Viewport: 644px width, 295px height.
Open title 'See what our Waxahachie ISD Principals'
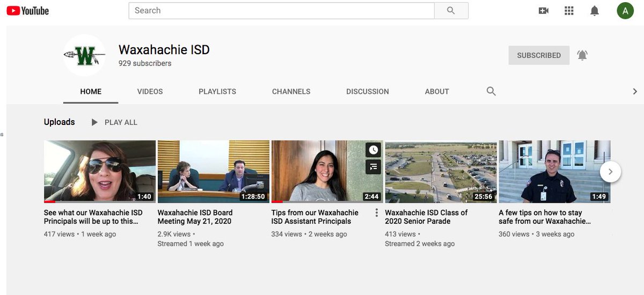point(93,217)
